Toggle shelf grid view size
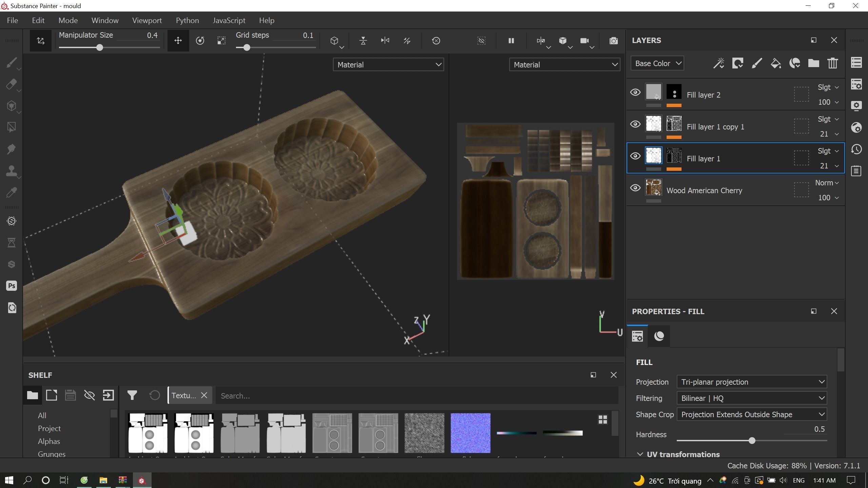This screenshot has height=488, width=868. (603, 420)
